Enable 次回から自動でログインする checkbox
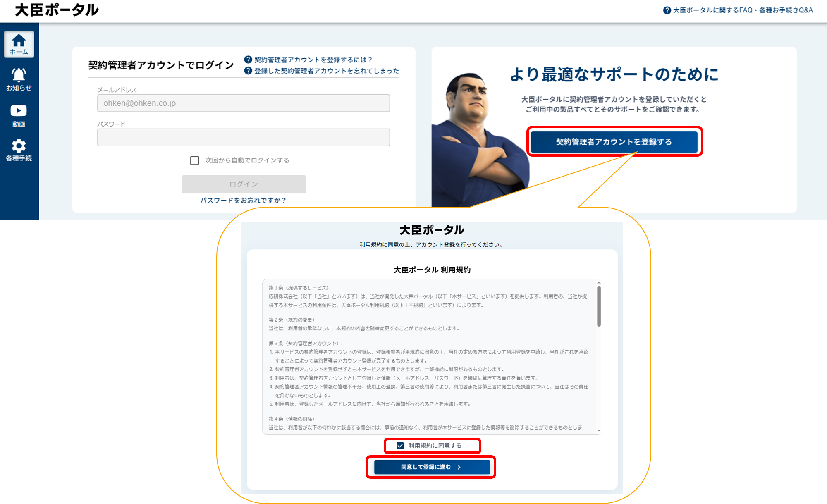The width and height of the screenshot is (827, 504). [x=195, y=160]
